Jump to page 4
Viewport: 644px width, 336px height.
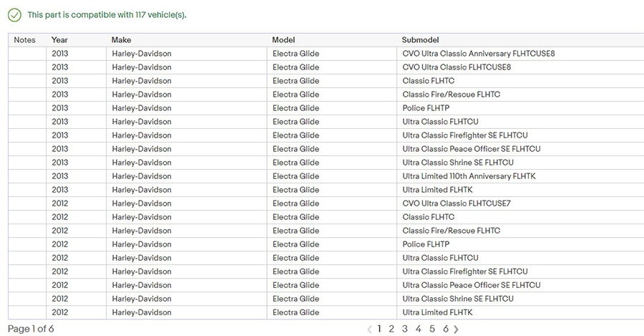point(418,329)
